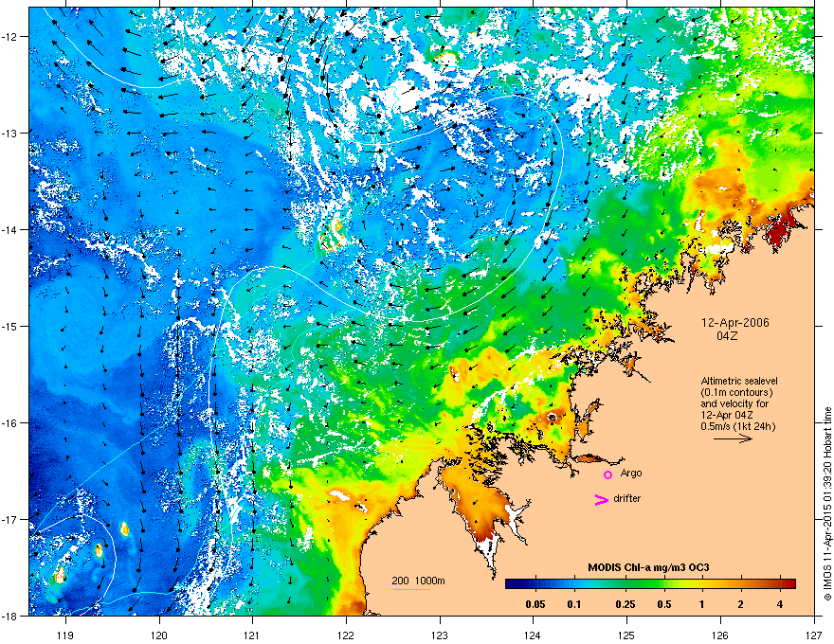Click the dark red end of Chl-a colorbar
Screen dimensions: 834x644
[789, 584]
